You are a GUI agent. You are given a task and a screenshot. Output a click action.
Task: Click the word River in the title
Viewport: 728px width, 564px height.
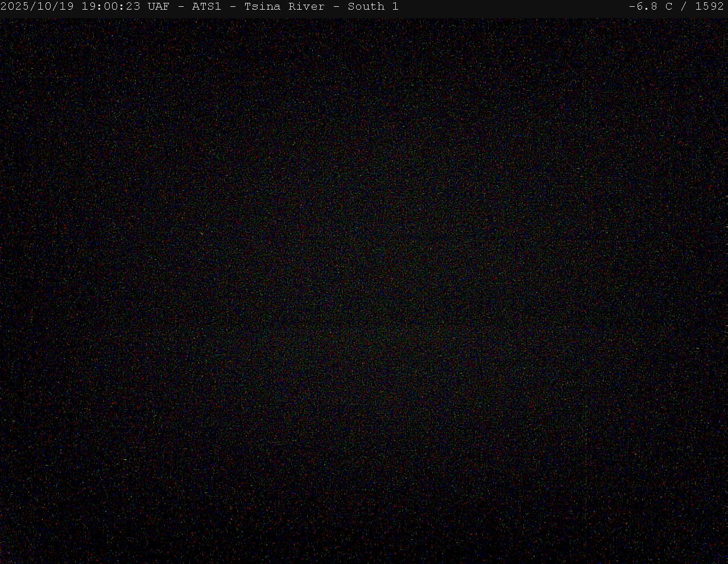pyautogui.click(x=306, y=7)
